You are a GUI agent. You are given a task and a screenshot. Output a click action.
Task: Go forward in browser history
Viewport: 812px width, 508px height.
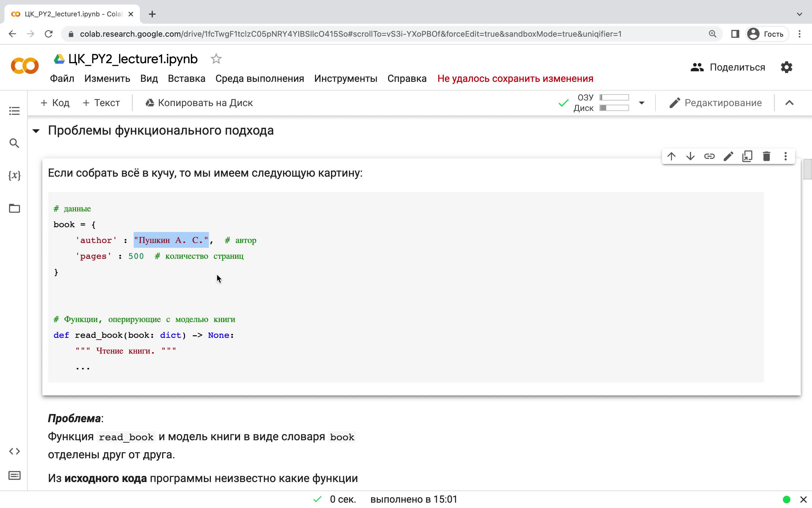[30, 34]
